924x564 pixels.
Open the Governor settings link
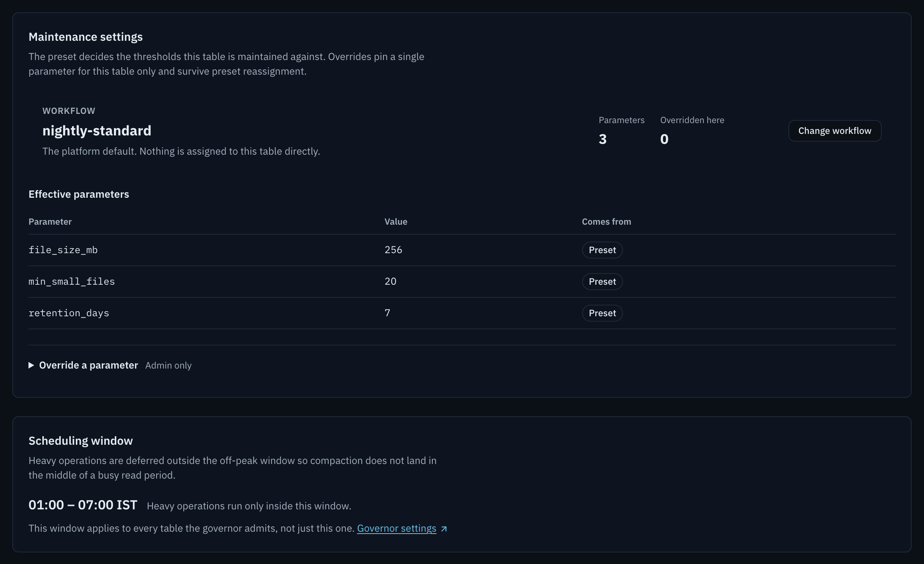pos(397,528)
